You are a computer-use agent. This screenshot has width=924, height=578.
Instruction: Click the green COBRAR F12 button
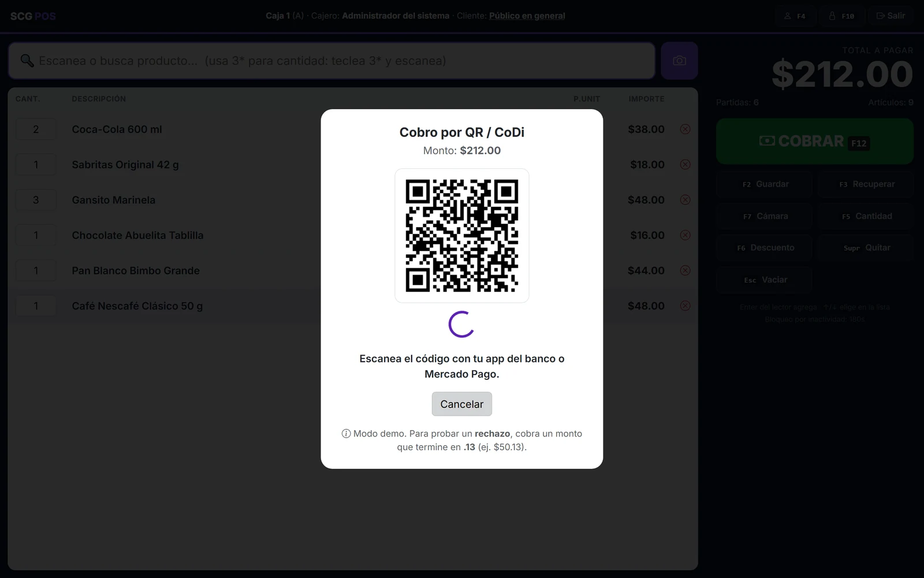click(x=814, y=142)
